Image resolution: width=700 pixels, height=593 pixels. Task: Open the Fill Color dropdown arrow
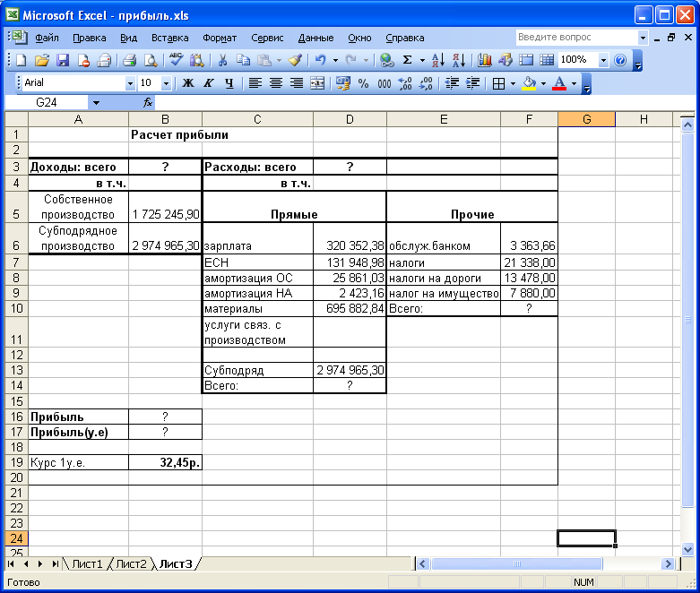tap(543, 83)
